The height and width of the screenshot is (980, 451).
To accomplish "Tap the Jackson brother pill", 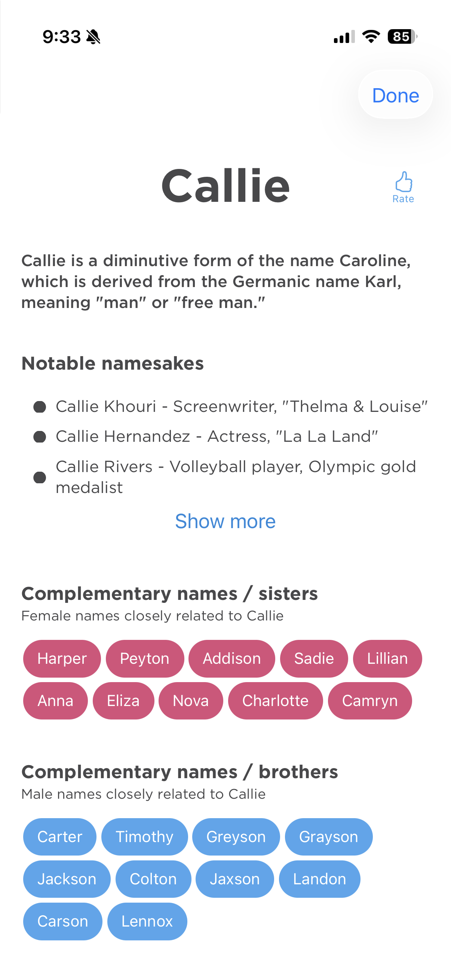I will 67,879.
